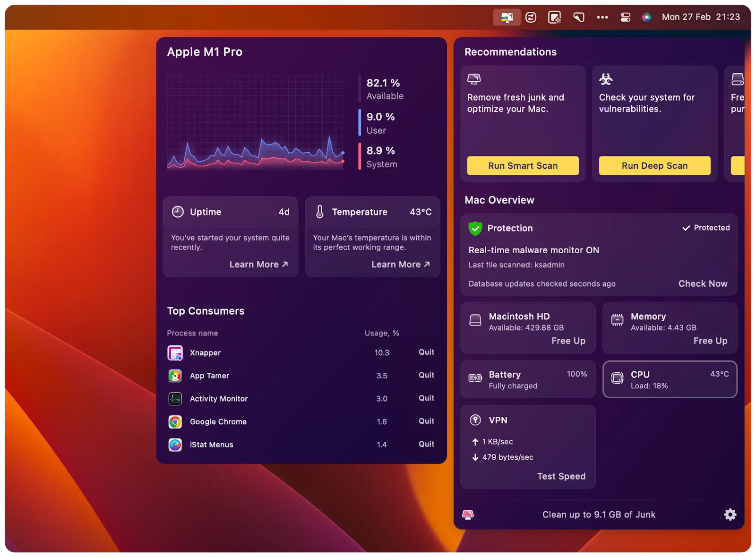The image size is (756, 557).
Task: Click the Xnapper usage value 10.3
Action: point(382,353)
